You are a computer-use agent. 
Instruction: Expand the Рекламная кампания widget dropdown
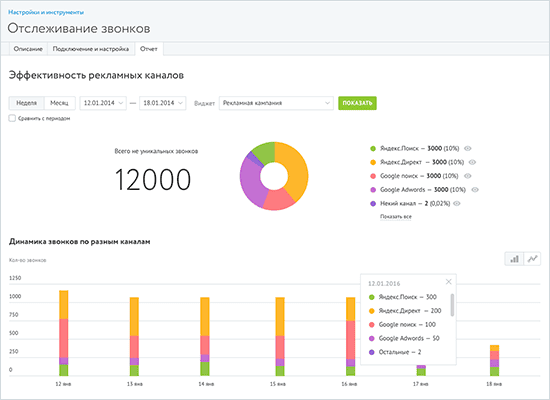click(x=276, y=103)
